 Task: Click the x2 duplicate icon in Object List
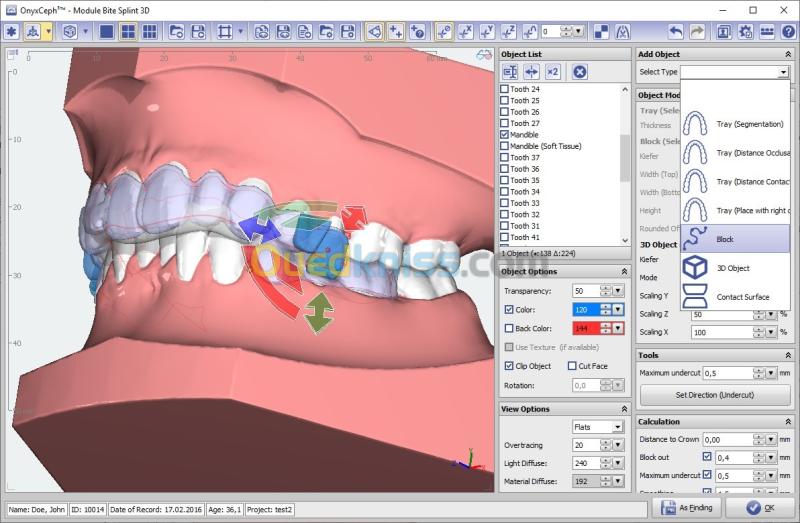click(553, 72)
